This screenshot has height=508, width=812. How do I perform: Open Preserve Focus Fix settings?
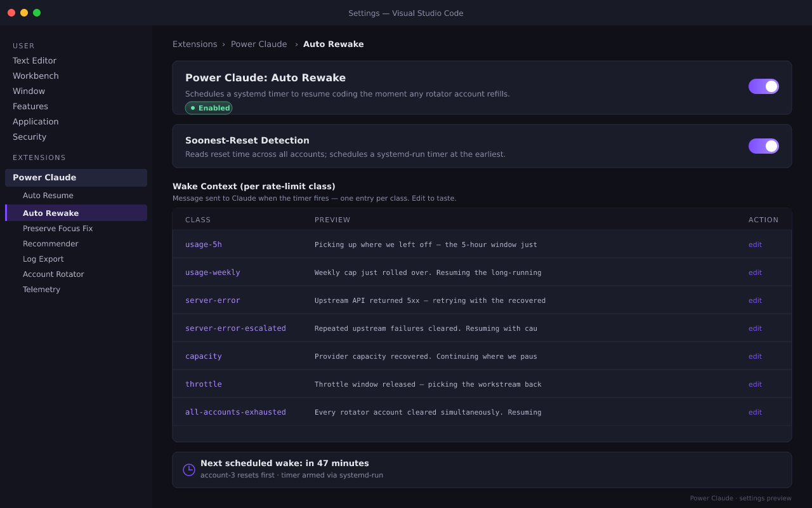58,229
